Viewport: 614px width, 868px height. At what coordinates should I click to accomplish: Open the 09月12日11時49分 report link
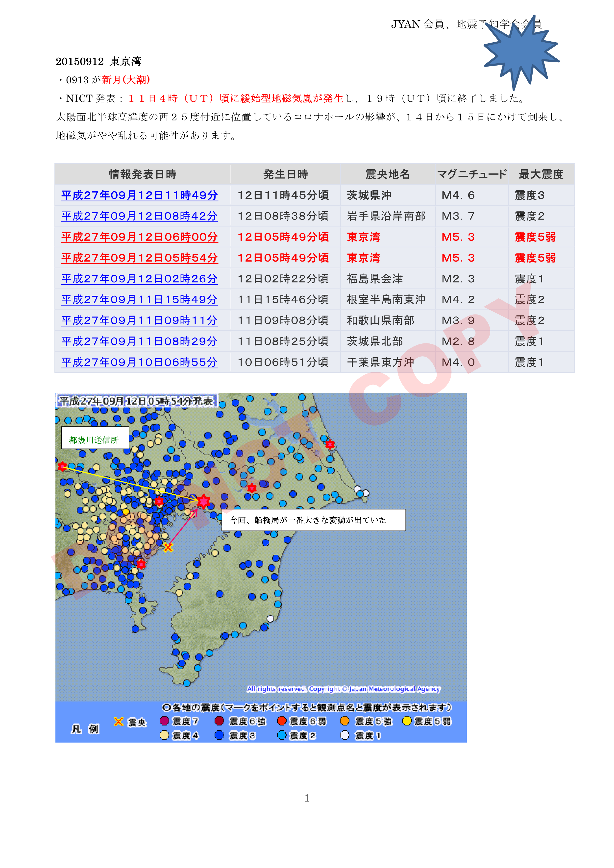tap(139, 195)
